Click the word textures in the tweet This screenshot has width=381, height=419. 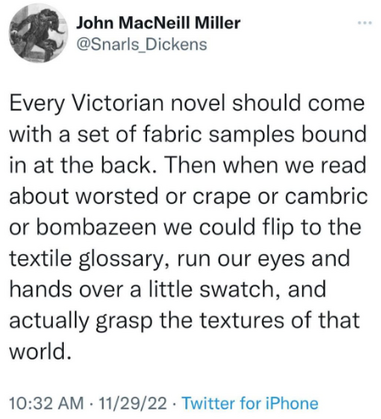coord(243,320)
